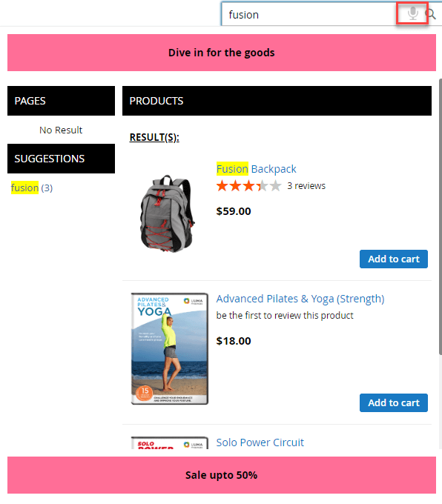Select the 'fusion (3)' suggestion
This screenshot has height=504, width=442.
click(x=32, y=188)
